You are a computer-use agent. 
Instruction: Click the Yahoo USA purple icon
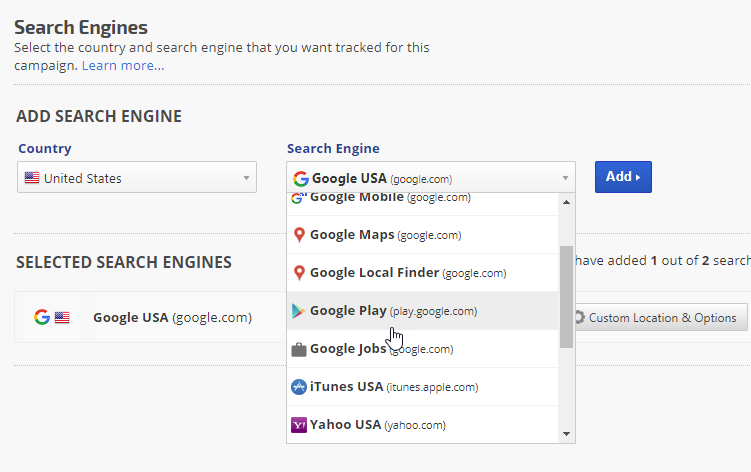(x=298, y=425)
